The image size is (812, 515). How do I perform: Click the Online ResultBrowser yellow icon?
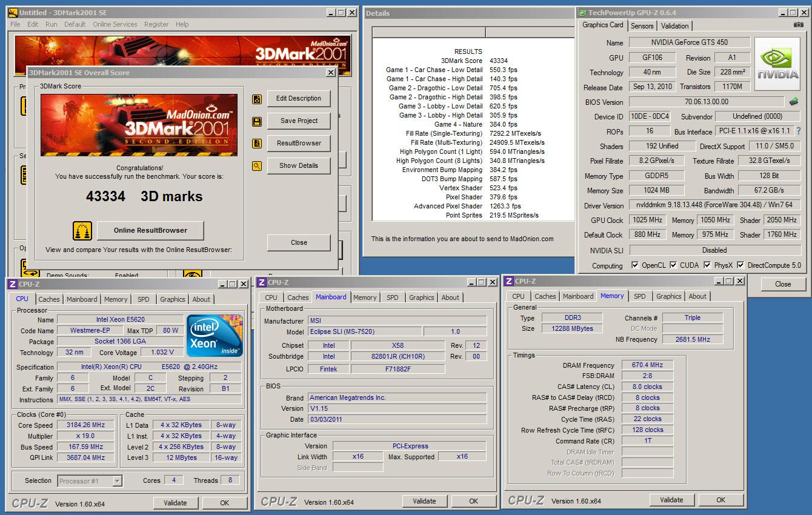point(82,231)
